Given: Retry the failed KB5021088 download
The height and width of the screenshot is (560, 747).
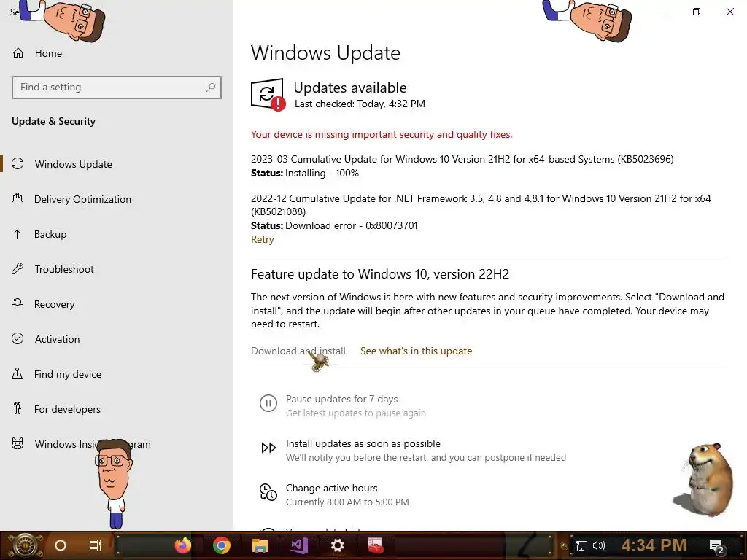Looking at the screenshot, I should click(x=263, y=239).
